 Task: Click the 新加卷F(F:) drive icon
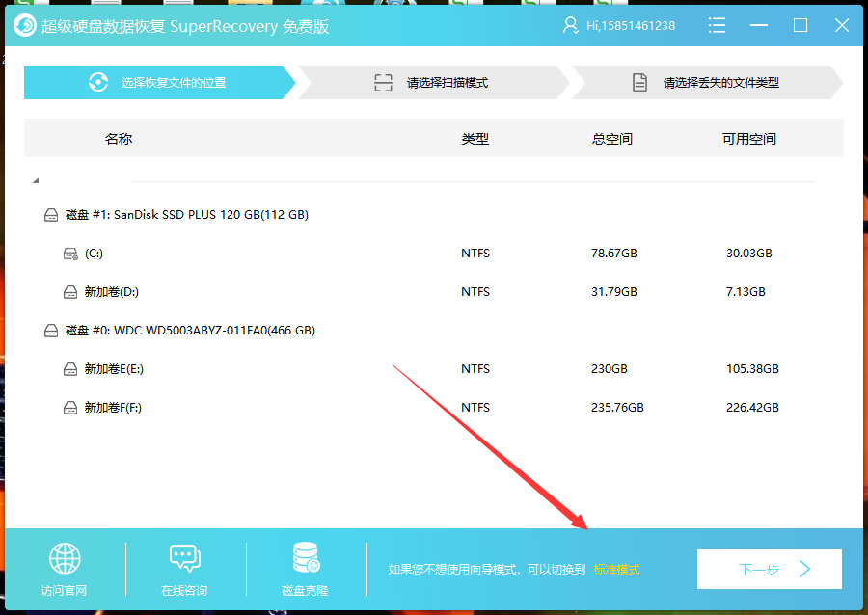coord(70,408)
